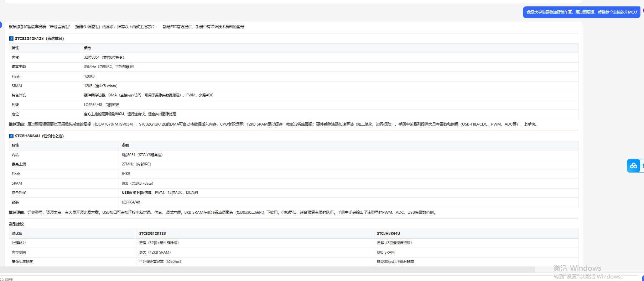Screen dimensions: 644x281
Task: Click the 定位 row label
Action: [15, 114]
